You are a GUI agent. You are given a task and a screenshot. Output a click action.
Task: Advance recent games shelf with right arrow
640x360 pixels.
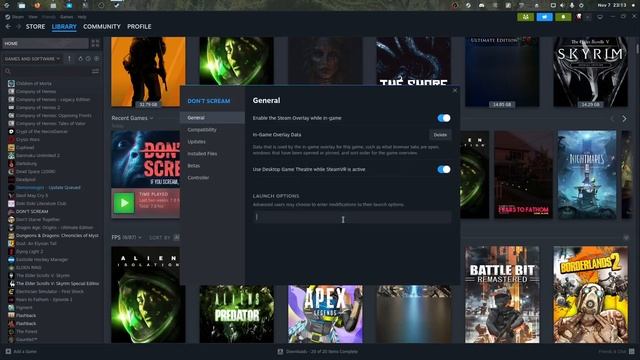[624, 119]
